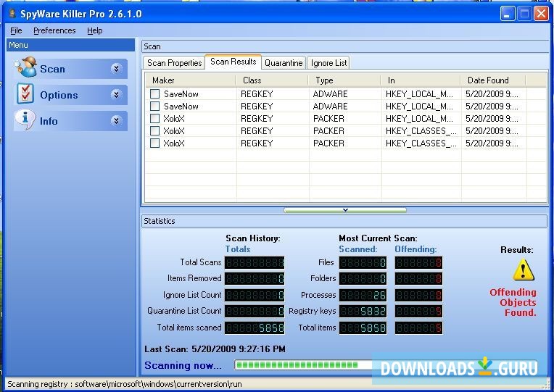Check the last XoloX row checkbox
Image resolution: width=554 pixels, height=392 pixels.
pos(154,143)
